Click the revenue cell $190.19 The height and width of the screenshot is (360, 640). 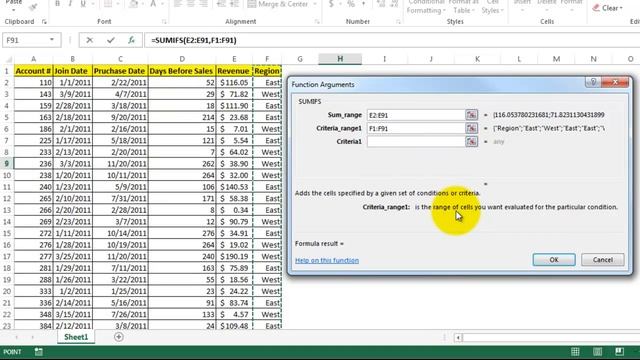coord(233,256)
